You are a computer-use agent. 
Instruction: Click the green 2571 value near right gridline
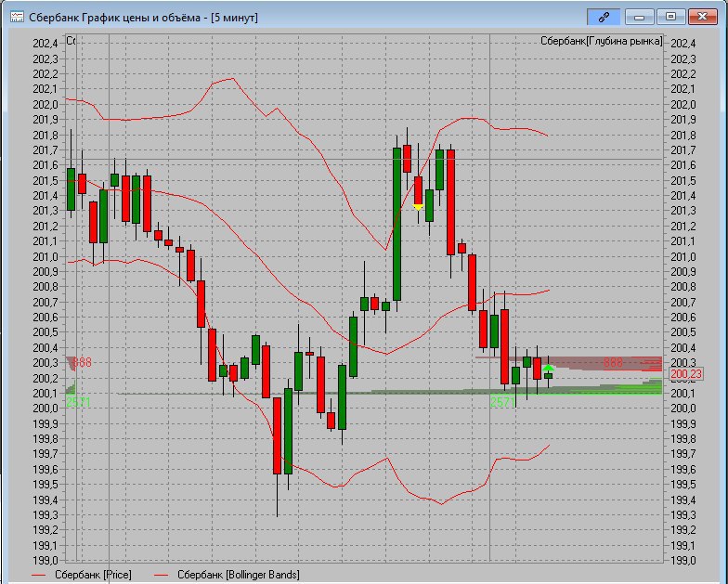coord(503,402)
